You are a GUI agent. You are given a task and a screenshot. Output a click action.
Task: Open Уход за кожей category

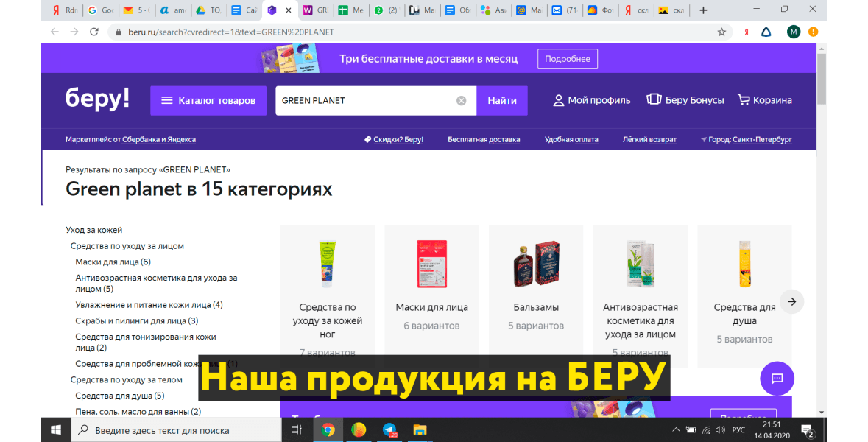pos(93,230)
